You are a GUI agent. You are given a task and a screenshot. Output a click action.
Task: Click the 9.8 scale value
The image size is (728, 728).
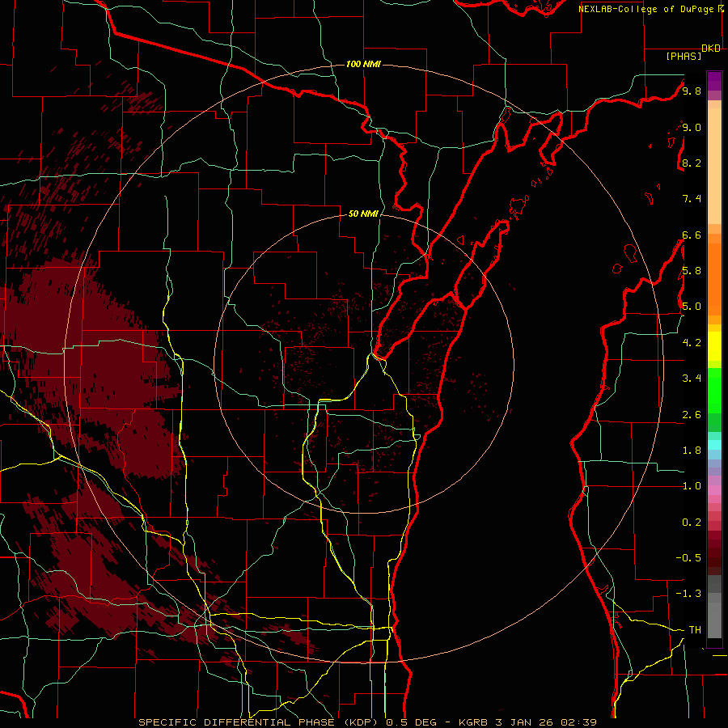click(x=692, y=91)
